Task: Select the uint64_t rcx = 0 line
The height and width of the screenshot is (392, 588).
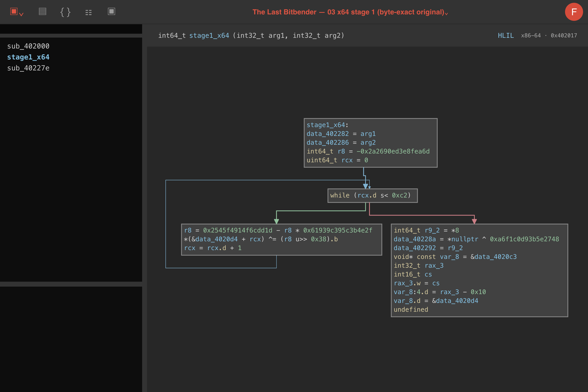Action: pyautogui.click(x=337, y=160)
